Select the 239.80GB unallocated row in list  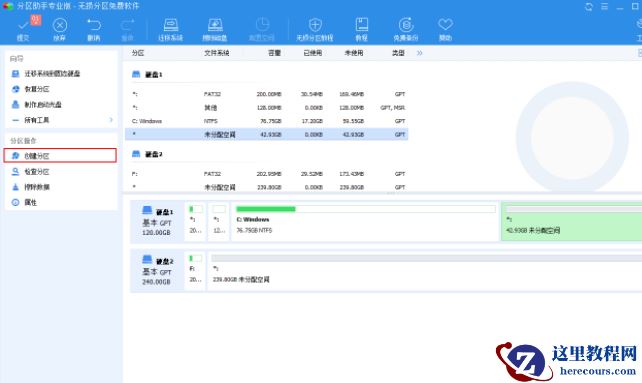tap(267, 187)
